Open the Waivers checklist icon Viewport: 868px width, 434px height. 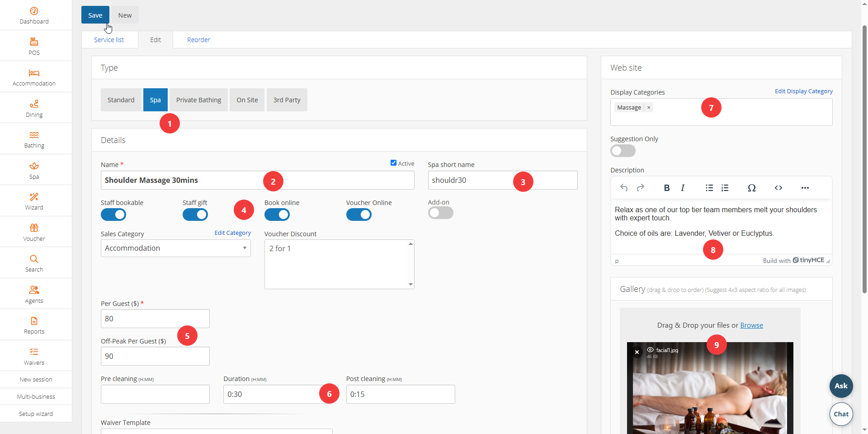coord(34,352)
